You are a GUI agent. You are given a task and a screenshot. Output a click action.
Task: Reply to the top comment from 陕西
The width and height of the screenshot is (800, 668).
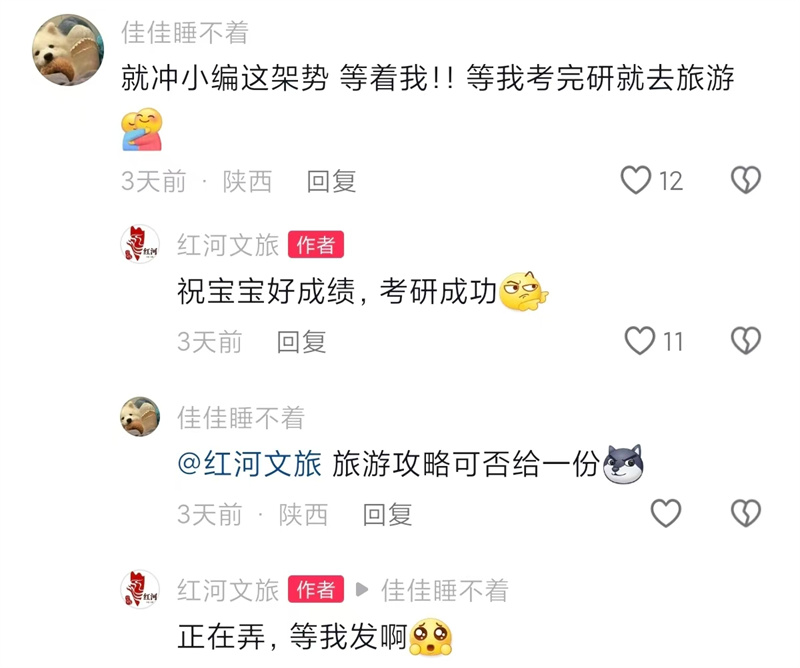331,182
